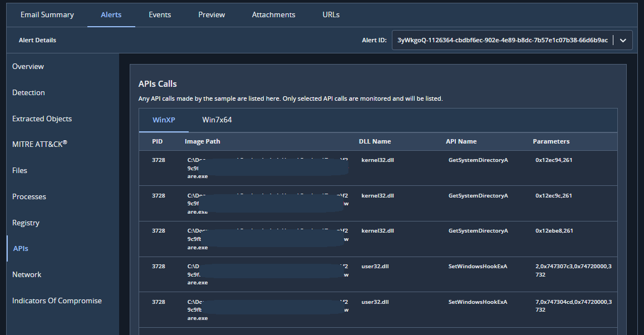This screenshot has width=644, height=335.
Task: Go to Files in the sidebar
Action: coord(19,170)
